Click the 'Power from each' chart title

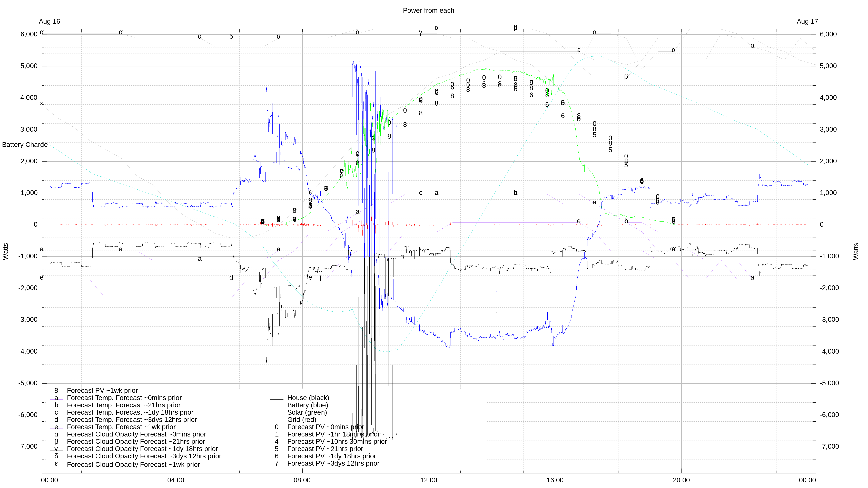point(428,11)
